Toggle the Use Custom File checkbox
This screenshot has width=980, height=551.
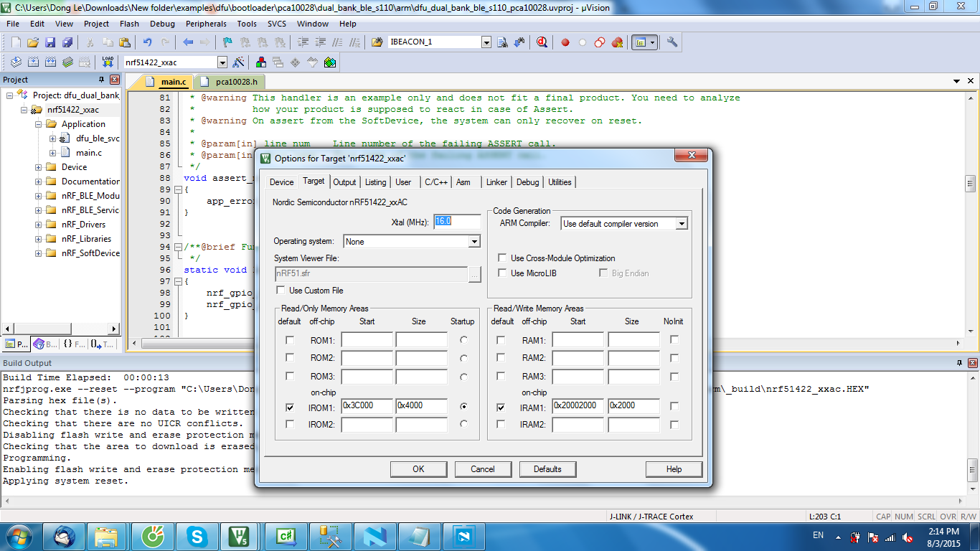click(x=281, y=291)
